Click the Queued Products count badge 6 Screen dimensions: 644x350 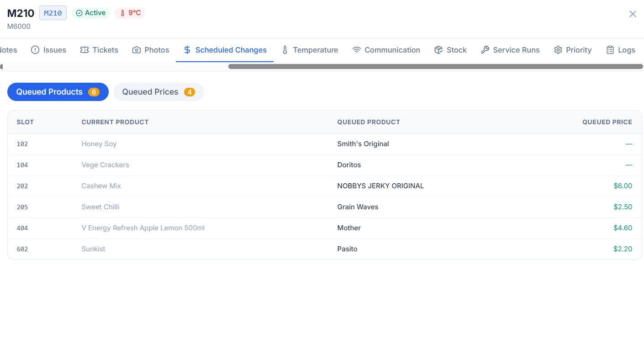point(94,92)
